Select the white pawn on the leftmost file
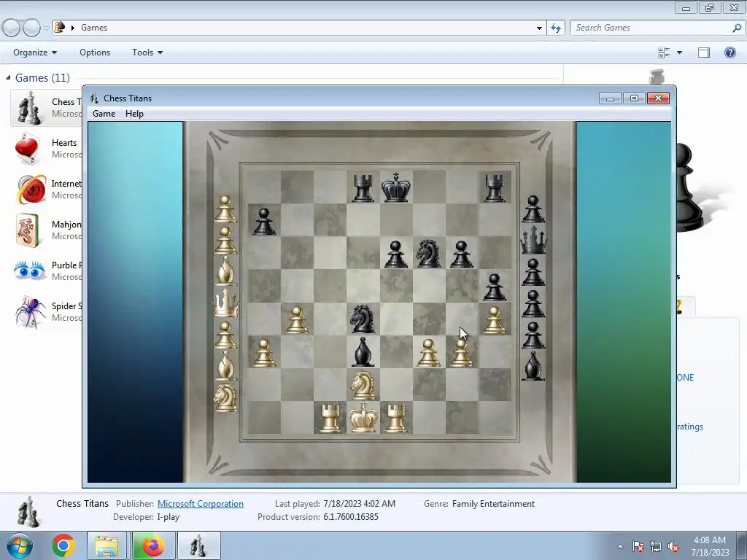The height and width of the screenshot is (560, 747). pyautogui.click(x=264, y=353)
